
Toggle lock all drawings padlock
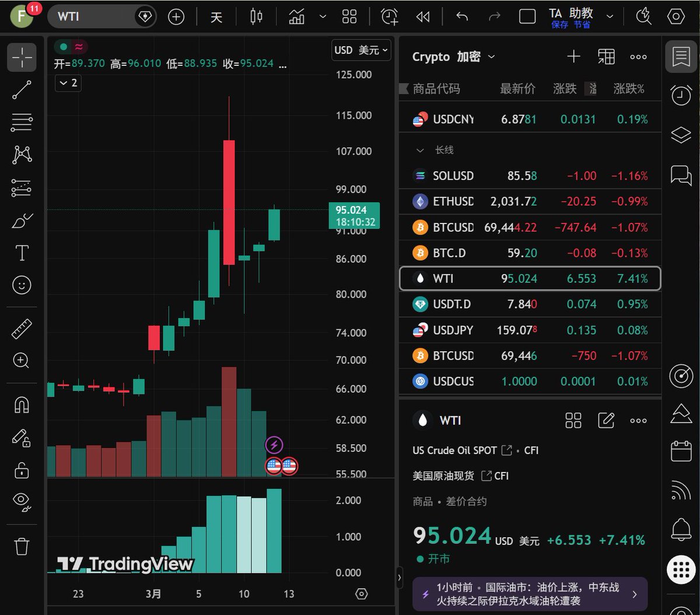pos(22,470)
